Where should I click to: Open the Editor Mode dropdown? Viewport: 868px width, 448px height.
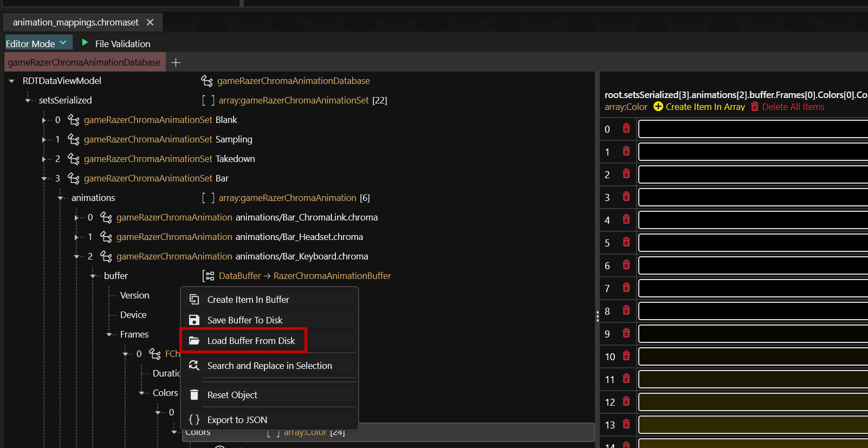(x=38, y=43)
